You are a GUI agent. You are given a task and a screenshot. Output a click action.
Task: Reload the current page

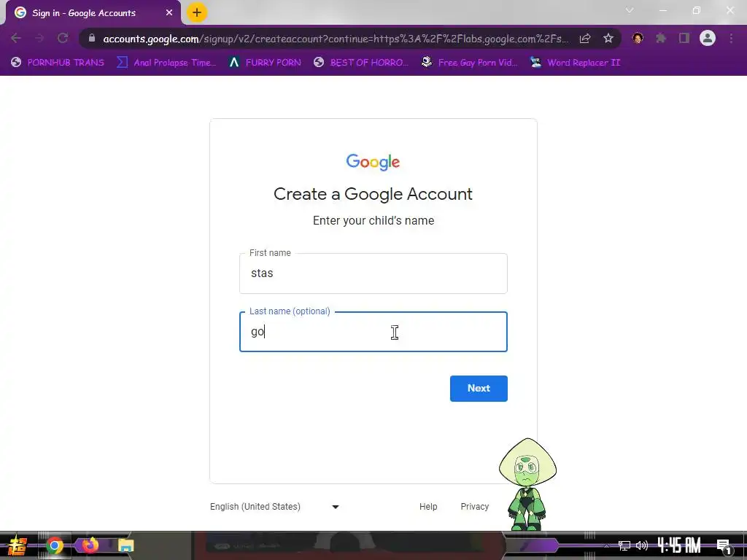(63, 38)
